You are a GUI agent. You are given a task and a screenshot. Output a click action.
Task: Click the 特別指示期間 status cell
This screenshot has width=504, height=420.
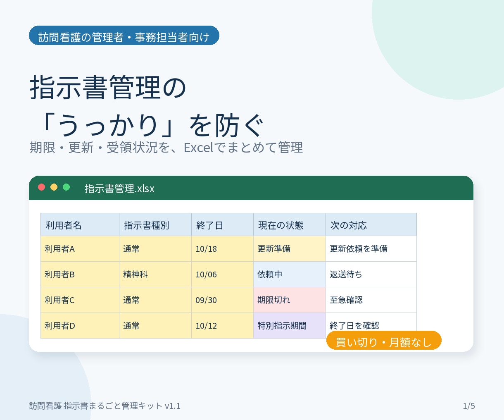coord(290,326)
